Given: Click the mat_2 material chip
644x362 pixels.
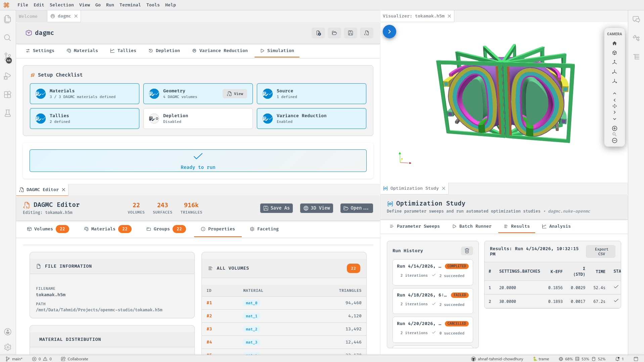Looking at the screenshot, I should pos(251,329).
